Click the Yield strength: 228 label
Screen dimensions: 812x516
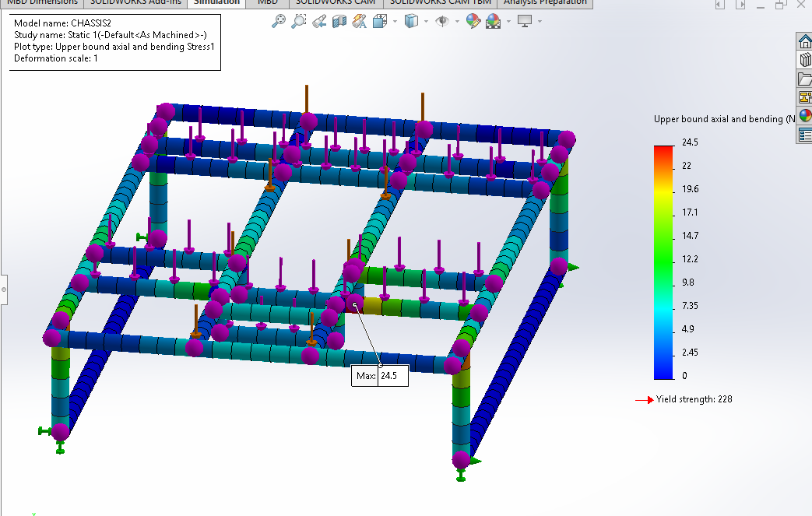point(694,399)
